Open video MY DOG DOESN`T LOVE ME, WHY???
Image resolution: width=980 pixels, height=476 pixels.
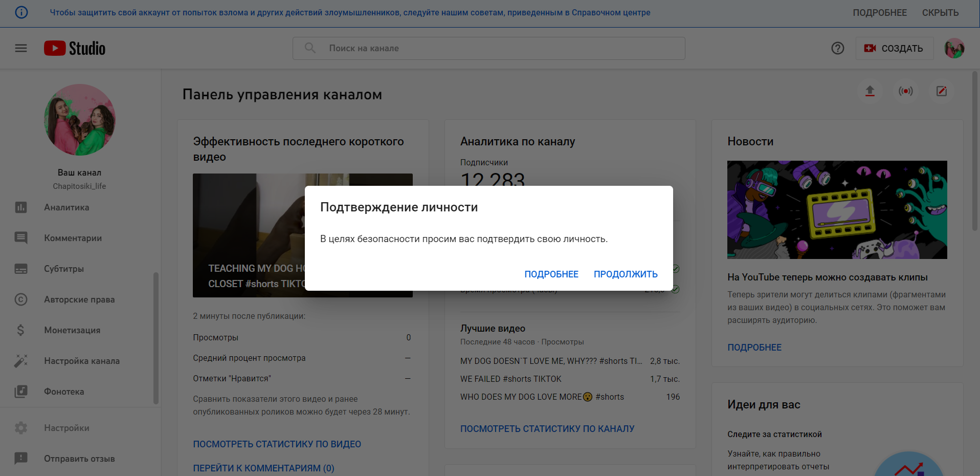coord(551,361)
